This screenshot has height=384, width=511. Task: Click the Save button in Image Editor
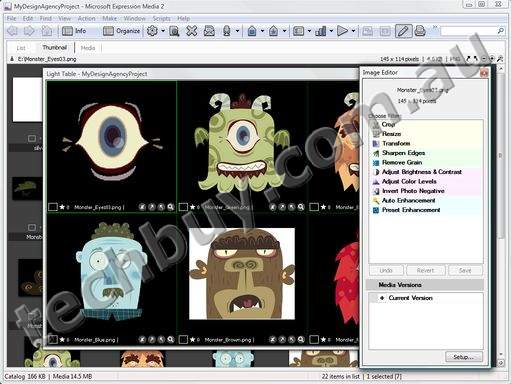coord(465,270)
